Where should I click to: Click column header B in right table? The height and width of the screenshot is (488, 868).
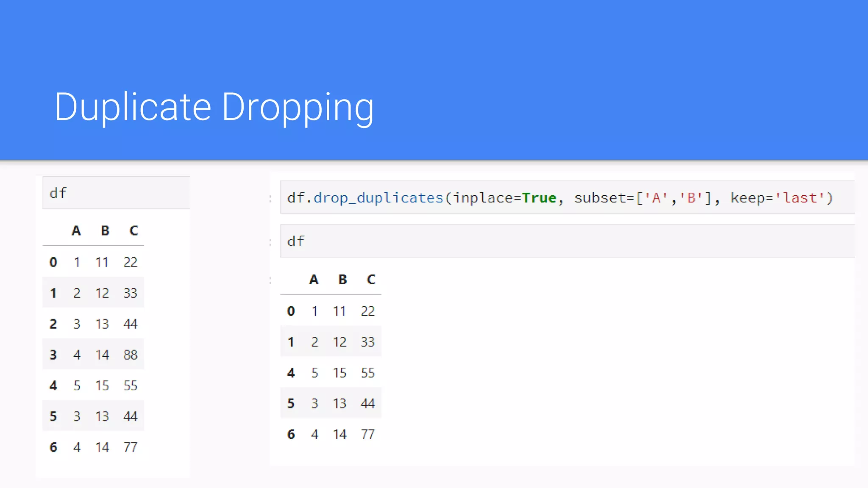[342, 280]
